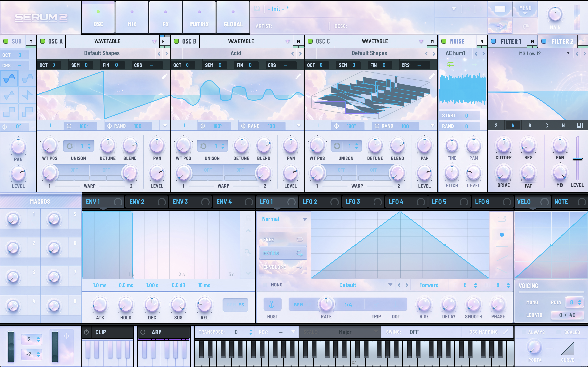Viewport: 588px width, 367px height.
Task: Click the filter keyboard tracking icon
Action: (580, 126)
